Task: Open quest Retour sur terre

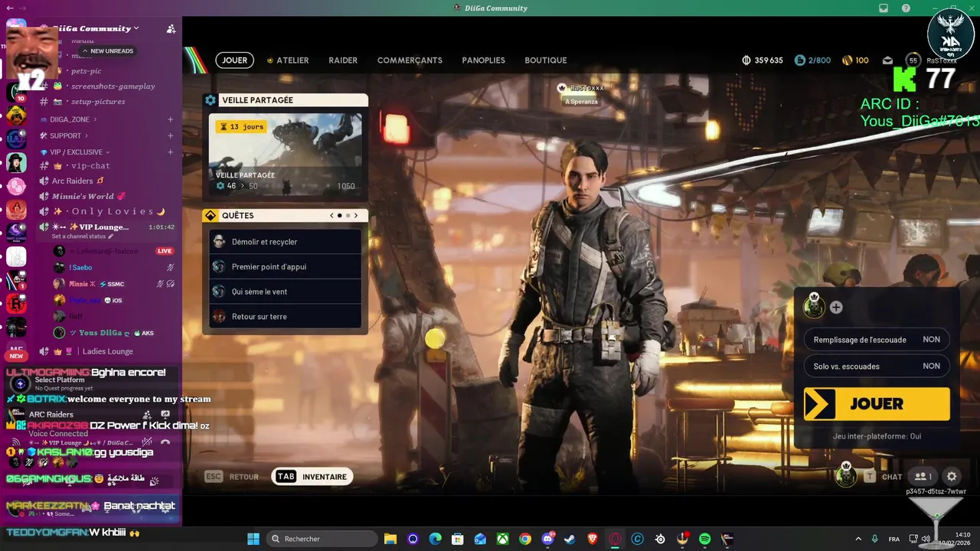Action: pos(286,317)
